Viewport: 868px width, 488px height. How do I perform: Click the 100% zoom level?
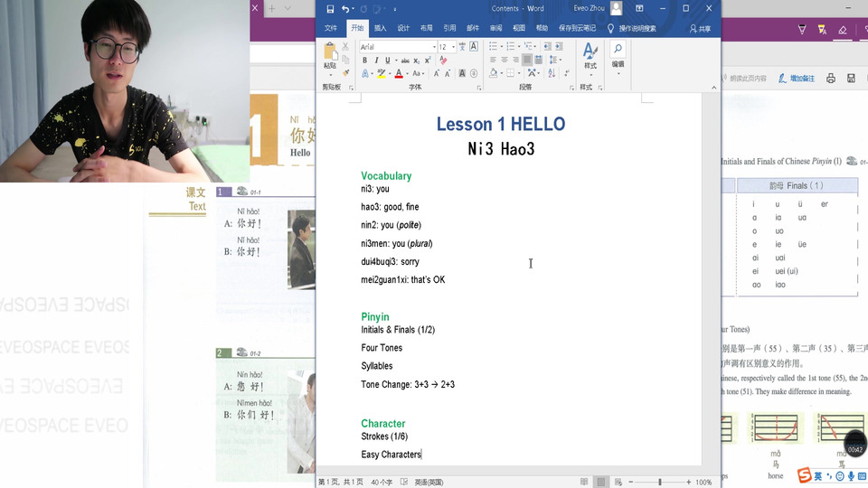tap(703, 482)
